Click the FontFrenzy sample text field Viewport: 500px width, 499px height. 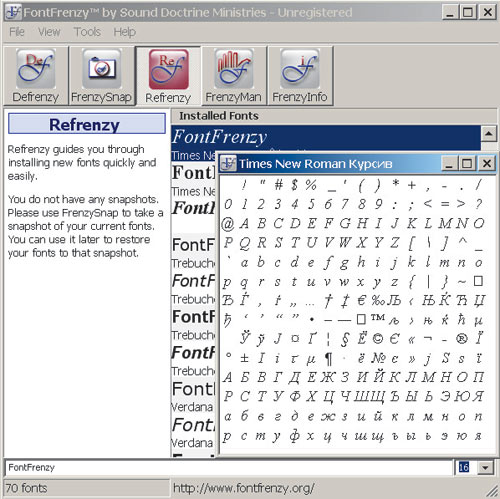pyautogui.click(x=229, y=467)
